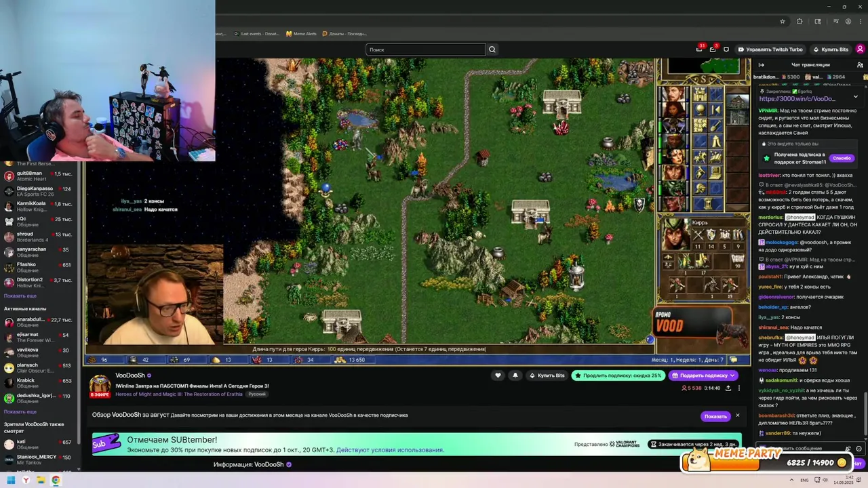This screenshot has width=868, height=488.
Task: Open adventure options swordsman button
Action: point(700,172)
